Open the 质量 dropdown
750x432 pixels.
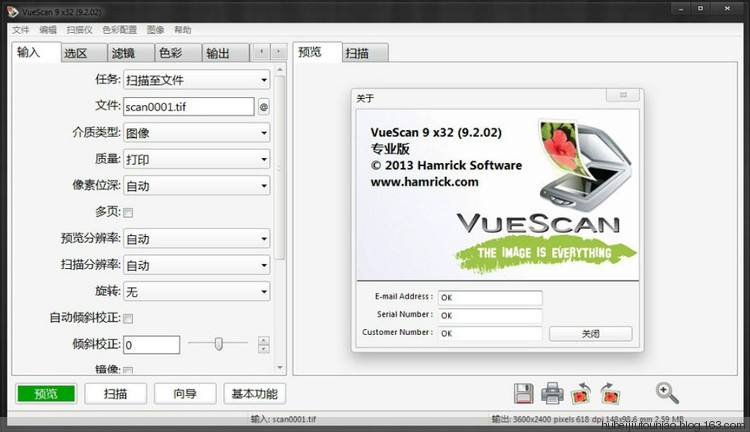pyautogui.click(x=197, y=159)
